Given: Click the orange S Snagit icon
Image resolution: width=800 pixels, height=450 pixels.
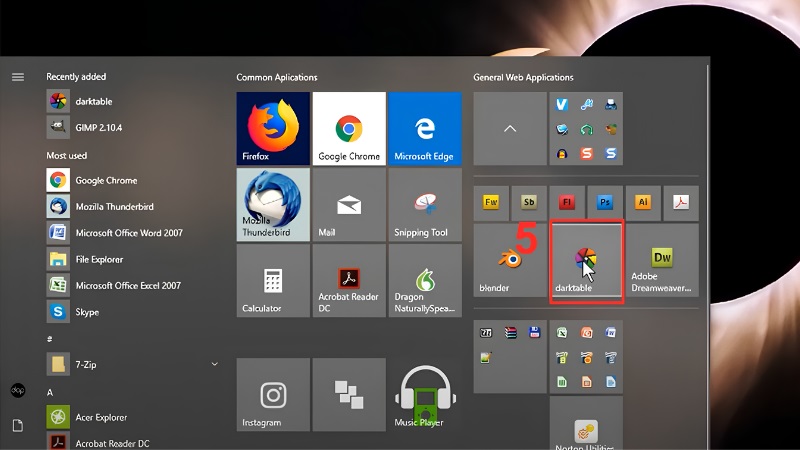Looking at the screenshot, I should pos(586,154).
